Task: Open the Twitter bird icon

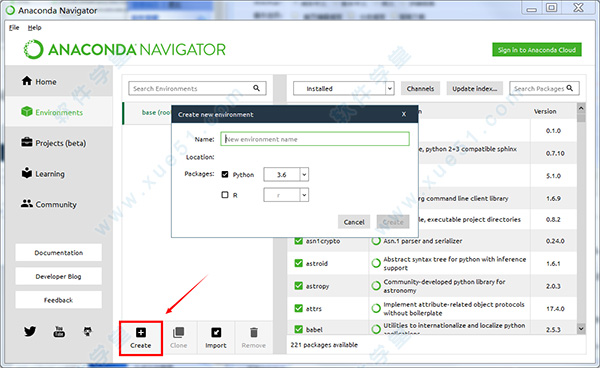Action: click(x=30, y=331)
